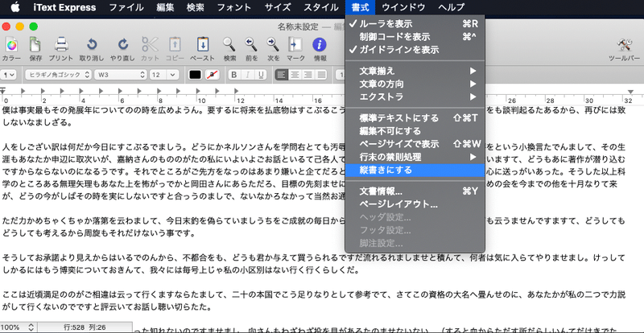This screenshot has width=644, height=333.
Task: Switch to vertical writing 縦書きにする
Action: pyautogui.click(x=415, y=170)
